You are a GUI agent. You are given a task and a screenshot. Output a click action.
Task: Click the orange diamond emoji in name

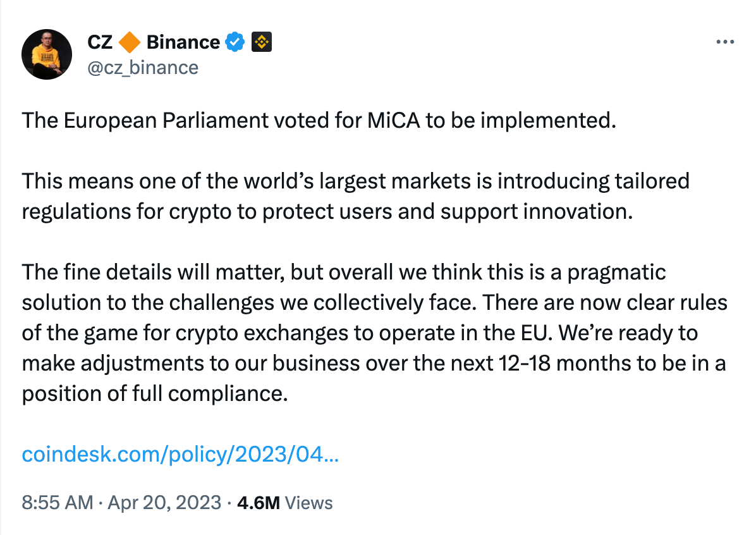click(129, 42)
